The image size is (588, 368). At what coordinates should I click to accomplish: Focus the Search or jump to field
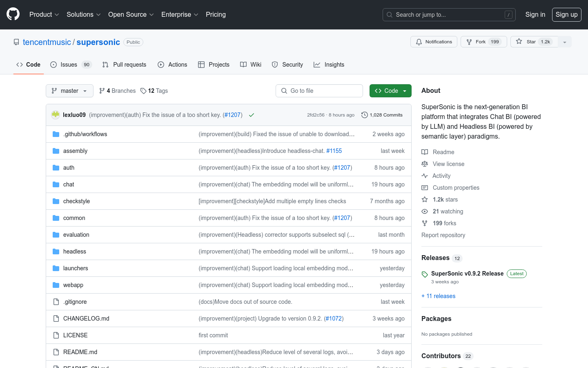point(449,15)
